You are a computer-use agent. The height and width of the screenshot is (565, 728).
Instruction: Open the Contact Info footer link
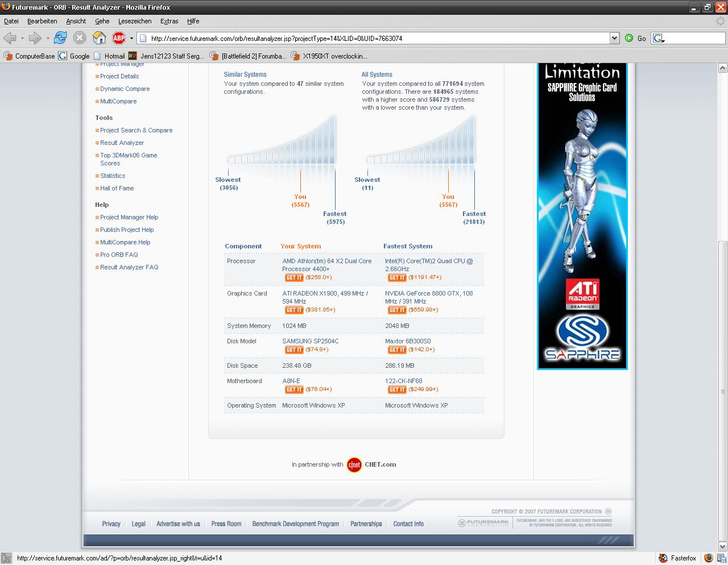[x=408, y=524]
